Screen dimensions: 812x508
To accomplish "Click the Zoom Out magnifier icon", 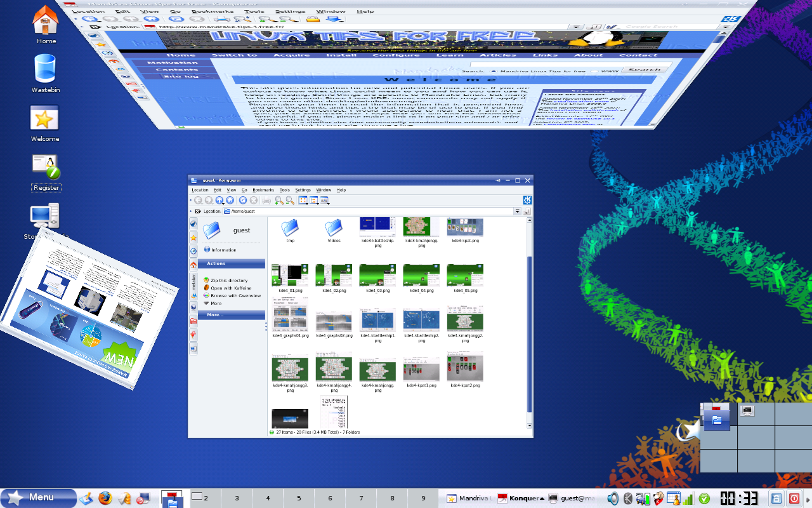I will coord(290,200).
